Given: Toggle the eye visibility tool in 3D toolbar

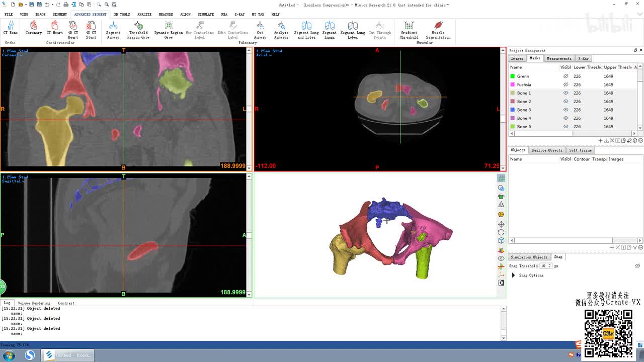Looking at the screenshot, I should pyautogui.click(x=501, y=258).
